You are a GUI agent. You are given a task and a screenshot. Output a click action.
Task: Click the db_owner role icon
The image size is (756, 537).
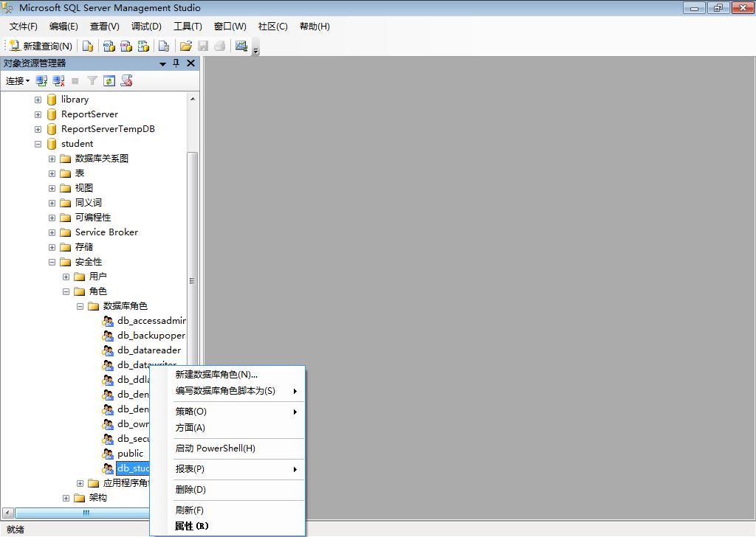coord(108,424)
